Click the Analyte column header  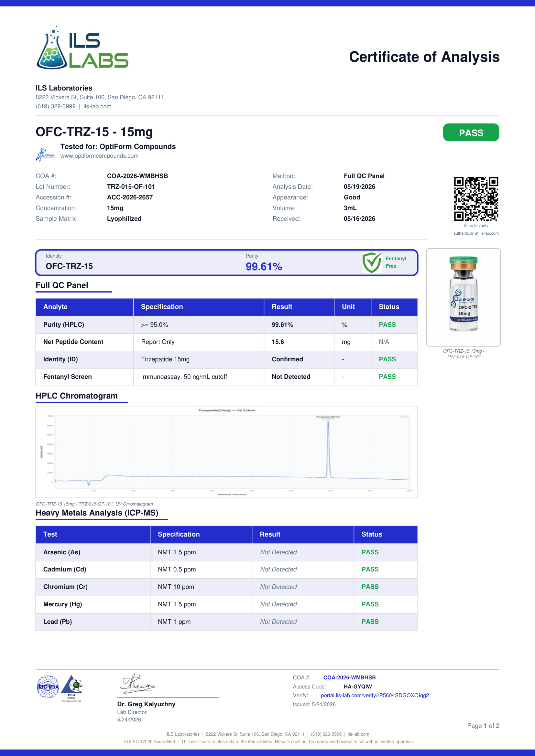click(84, 307)
